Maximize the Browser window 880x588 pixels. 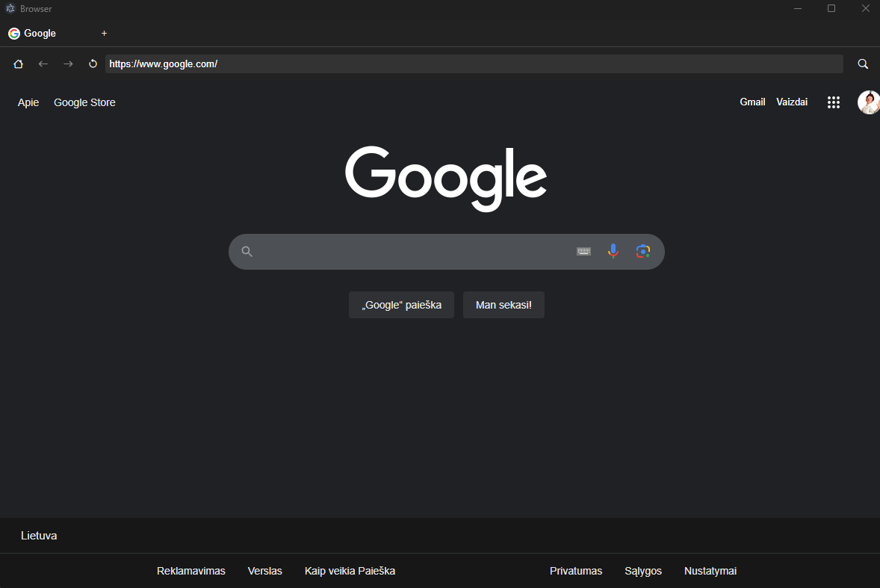[x=831, y=8]
